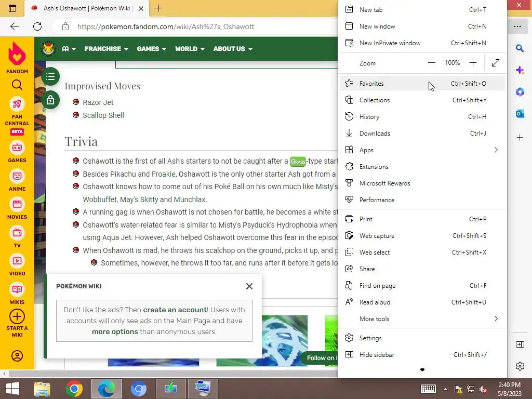This screenshot has width=532, height=399.
Task: Expand the Apps submenu
Action: pyautogui.click(x=422, y=150)
